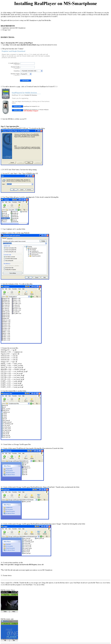Click OK in Extraction path dialog
111x644 pixels.
pos(29,277)
